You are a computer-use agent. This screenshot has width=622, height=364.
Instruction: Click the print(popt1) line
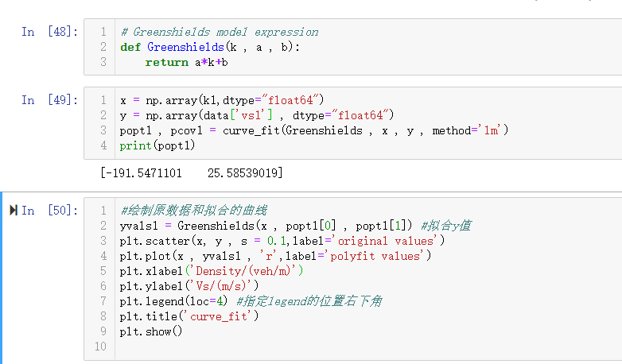pyautogui.click(x=157, y=146)
